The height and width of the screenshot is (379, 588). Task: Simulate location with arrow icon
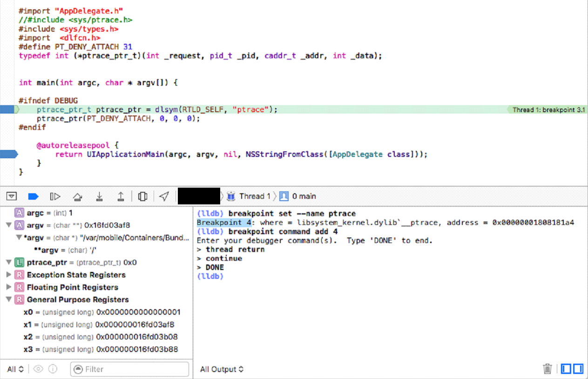coord(164,196)
